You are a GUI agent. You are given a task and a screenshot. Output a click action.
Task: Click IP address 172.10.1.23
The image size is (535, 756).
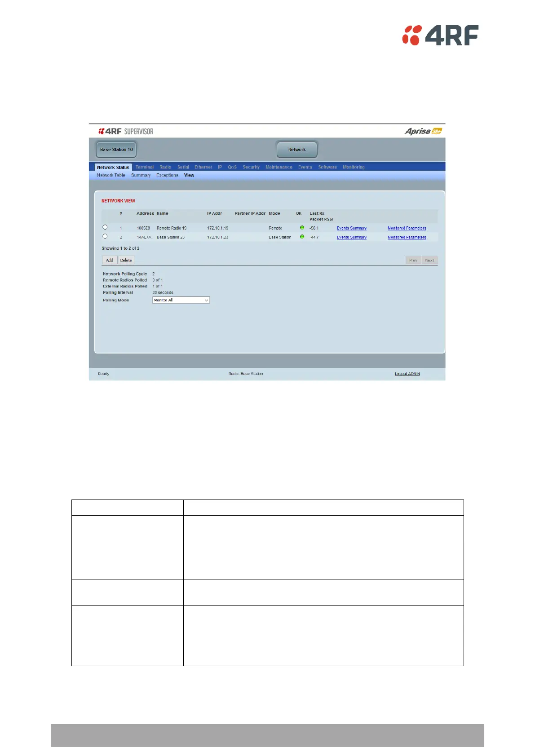tap(218, 237)
